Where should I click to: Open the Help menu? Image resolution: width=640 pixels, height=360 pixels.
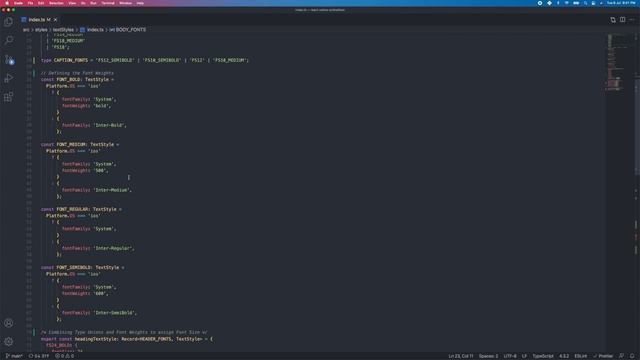click(x=140, y=3)
